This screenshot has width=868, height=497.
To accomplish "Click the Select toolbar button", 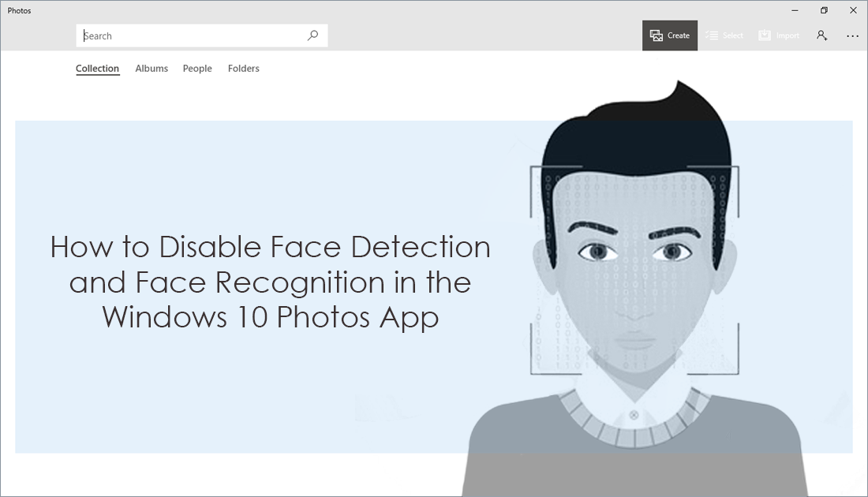I will [x=724, y=35].
